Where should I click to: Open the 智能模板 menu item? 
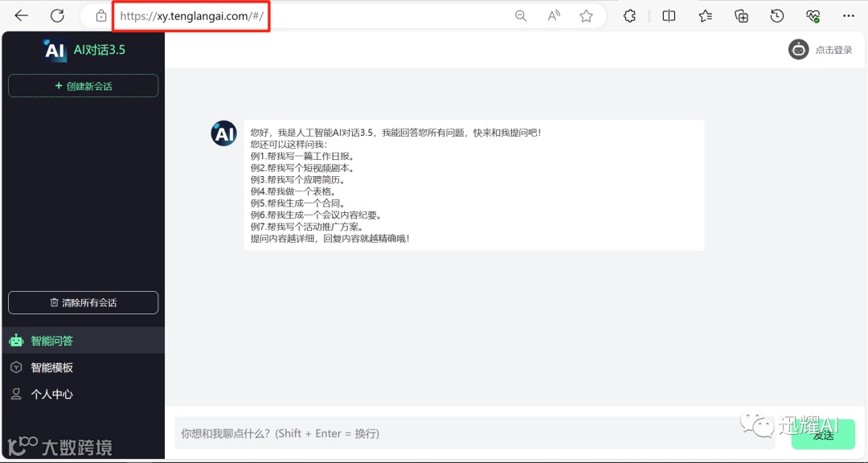coord(83,367)
